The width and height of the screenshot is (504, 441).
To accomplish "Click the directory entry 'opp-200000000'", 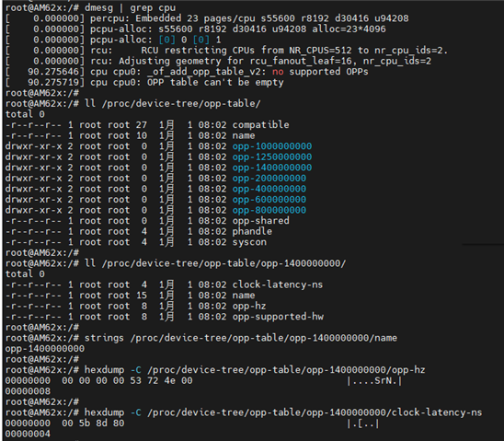I will point(269,178).
